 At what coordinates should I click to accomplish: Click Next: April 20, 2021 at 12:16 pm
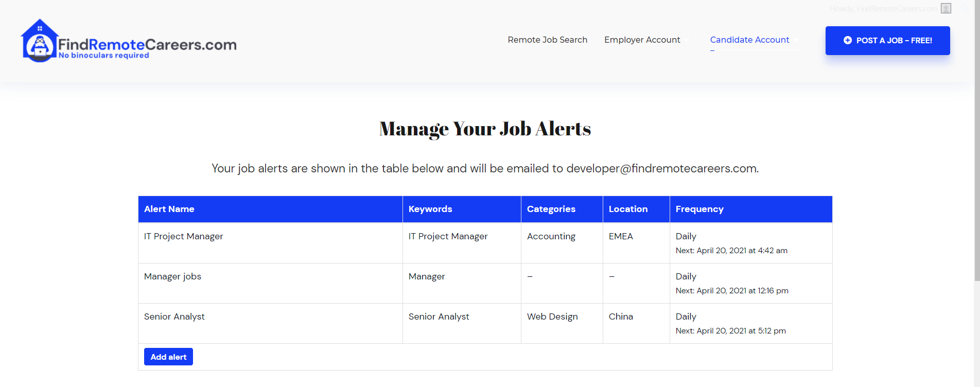point(732,291)
